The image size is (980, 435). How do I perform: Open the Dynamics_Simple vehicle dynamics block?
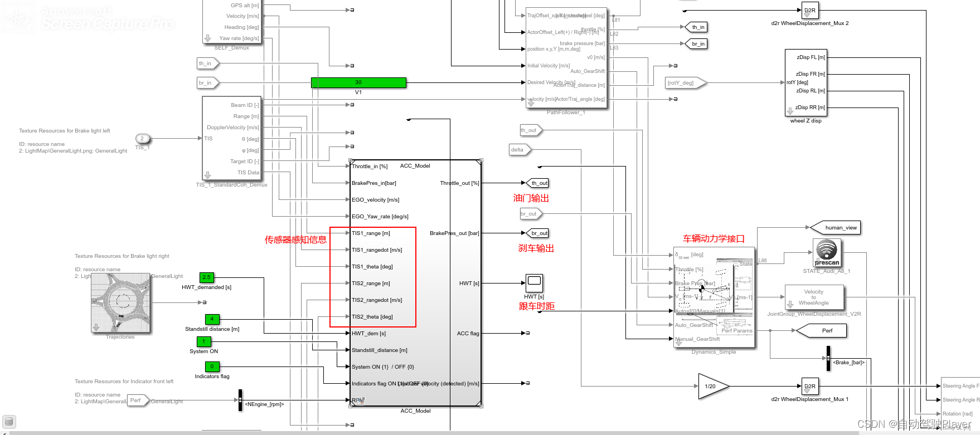click(714, 297)
